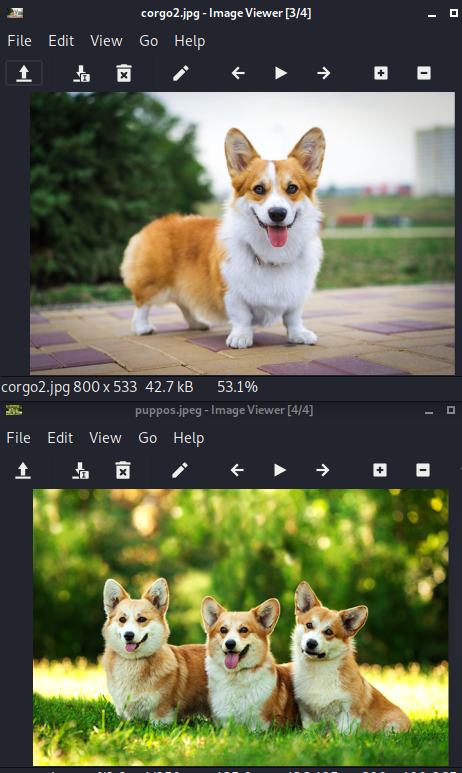Minimize the corgo2.jpg window

tap(432, 14)
